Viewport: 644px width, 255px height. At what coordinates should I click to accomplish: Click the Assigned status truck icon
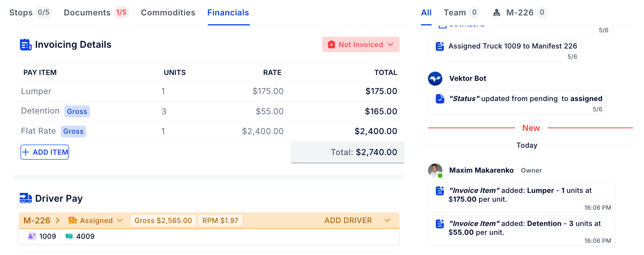(72, 220)
